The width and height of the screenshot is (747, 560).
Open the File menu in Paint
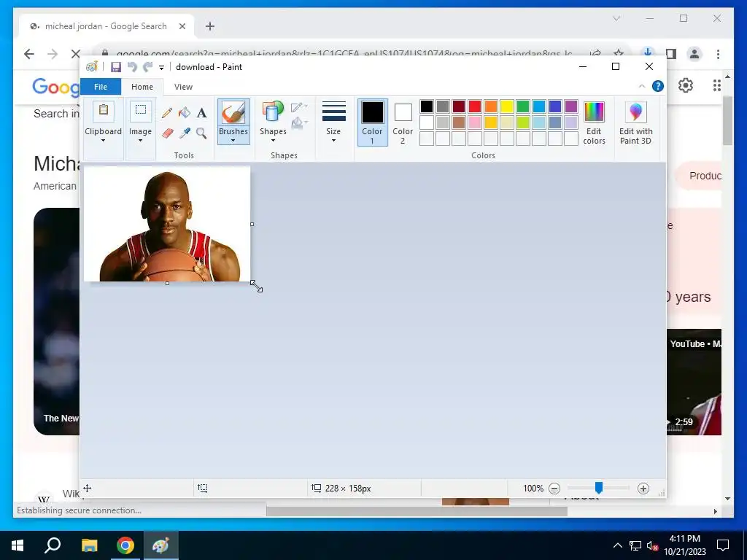click(x=101, y=87)
